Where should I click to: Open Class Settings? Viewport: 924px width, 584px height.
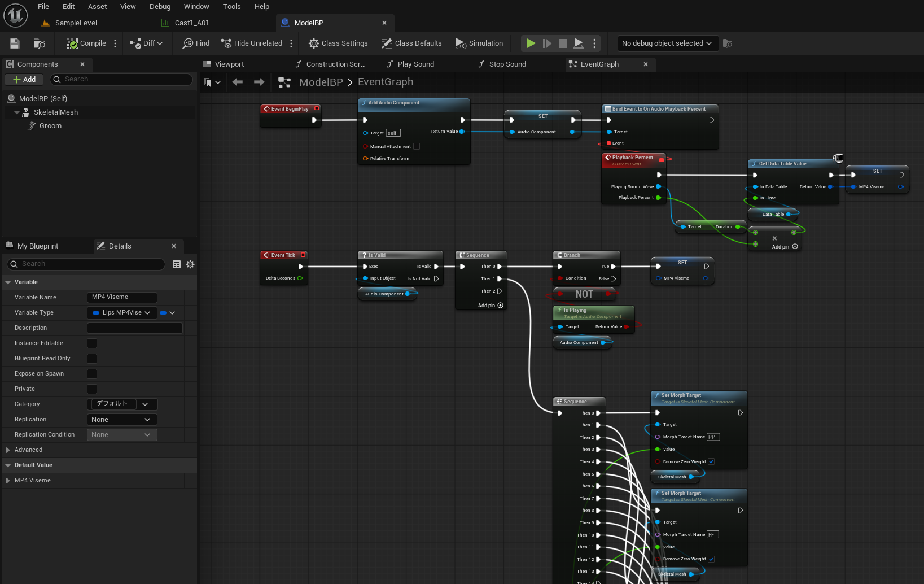[338, 43]
